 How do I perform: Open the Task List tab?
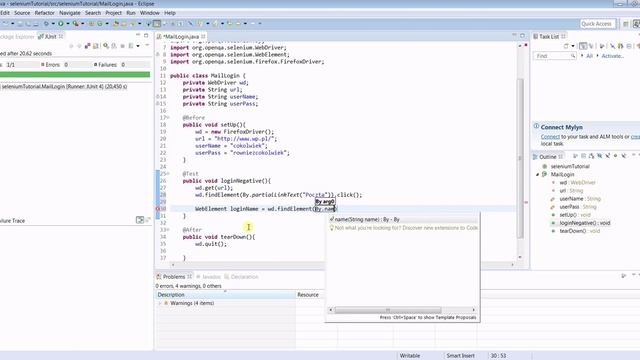point(549,37)
